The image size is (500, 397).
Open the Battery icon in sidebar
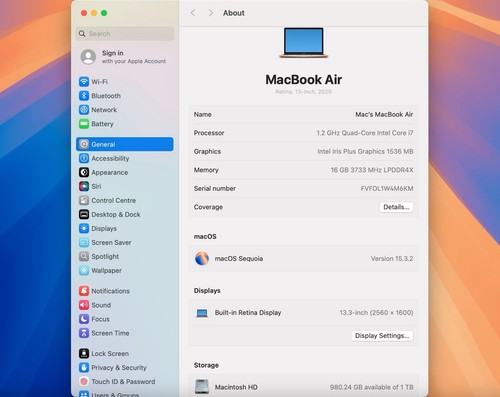coord(84,124)
